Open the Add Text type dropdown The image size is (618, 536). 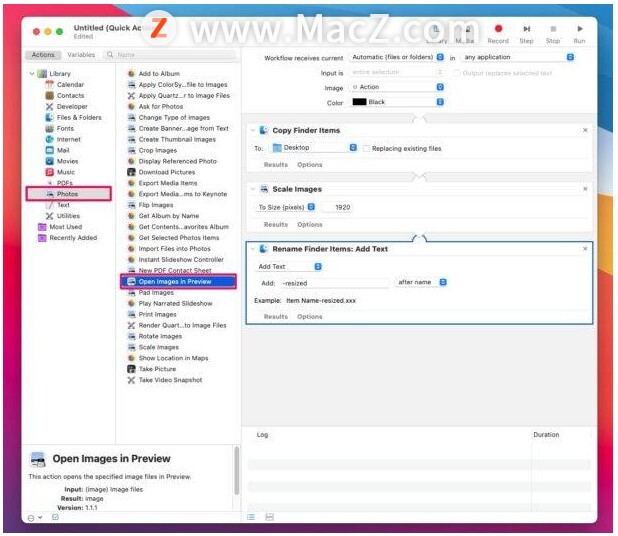pyautogui.click(x=289, y=267)
